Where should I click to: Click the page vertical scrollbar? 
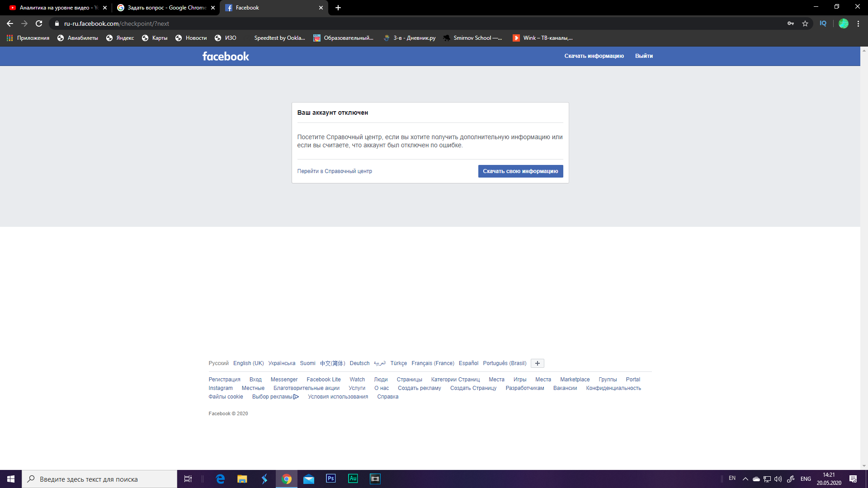click(864, 258)
